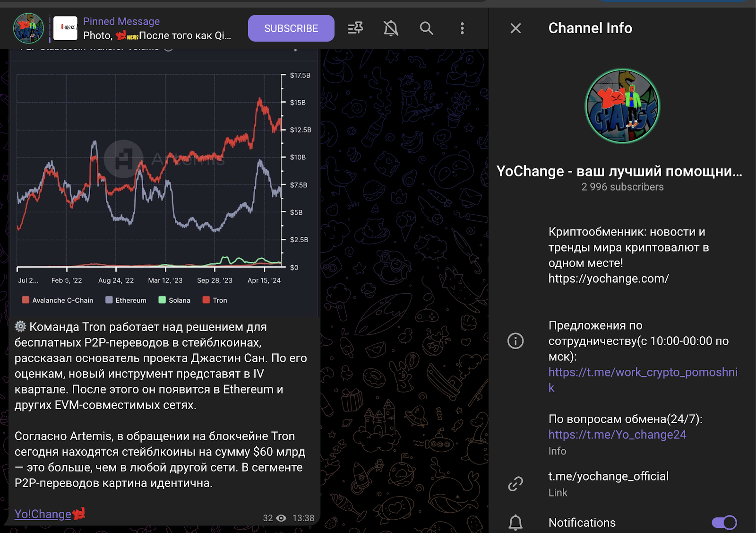Open the large channel profile picture

[x=622, y=106]
